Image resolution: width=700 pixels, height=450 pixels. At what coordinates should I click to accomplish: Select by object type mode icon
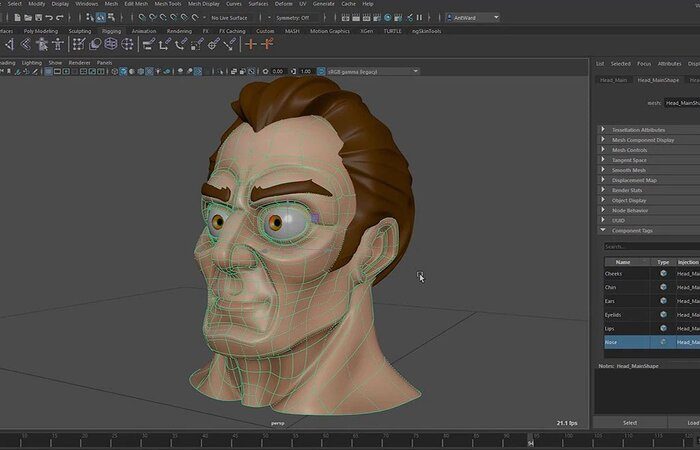[100, 17]
